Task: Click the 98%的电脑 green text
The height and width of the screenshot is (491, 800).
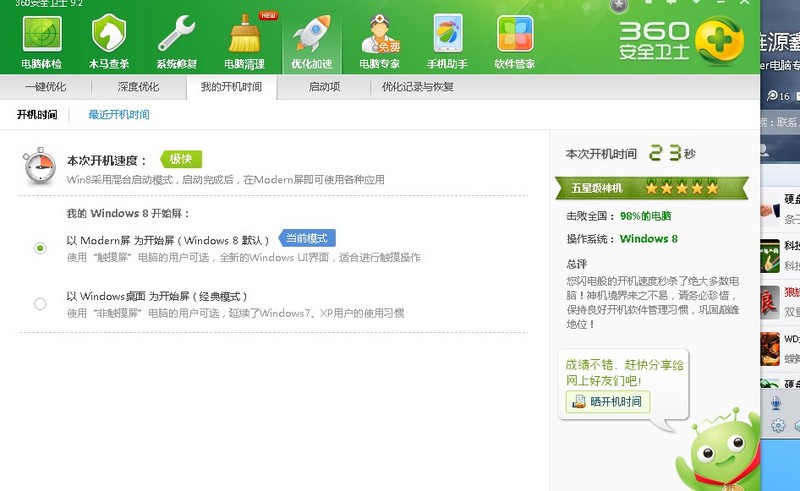Action: (x=645, y=216)
